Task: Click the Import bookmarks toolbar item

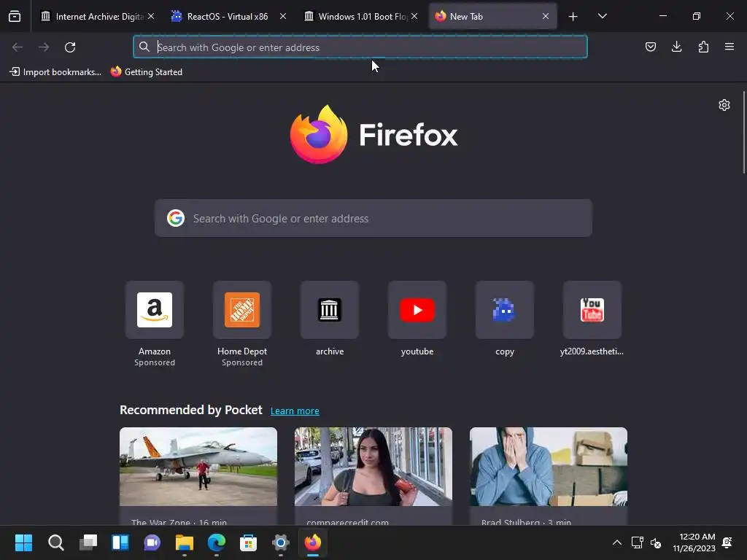Action: click(55, 72)
